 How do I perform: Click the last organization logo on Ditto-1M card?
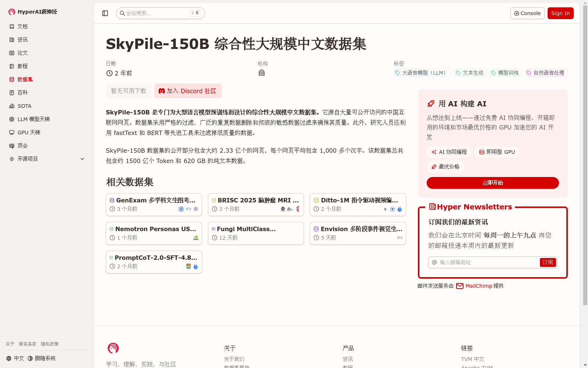click(x=400, y=209)
